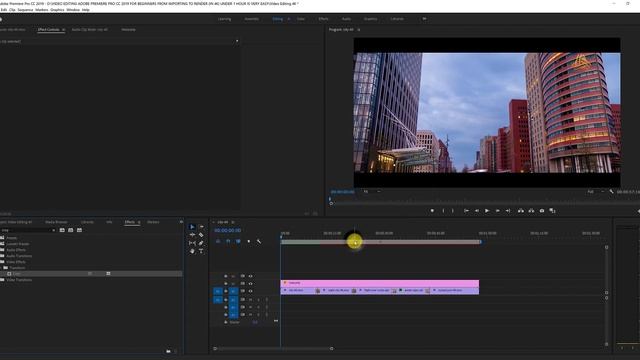Toggle V2 track output eye
The width and height of the screenshot is (640, 360).
tap(250, 284)
